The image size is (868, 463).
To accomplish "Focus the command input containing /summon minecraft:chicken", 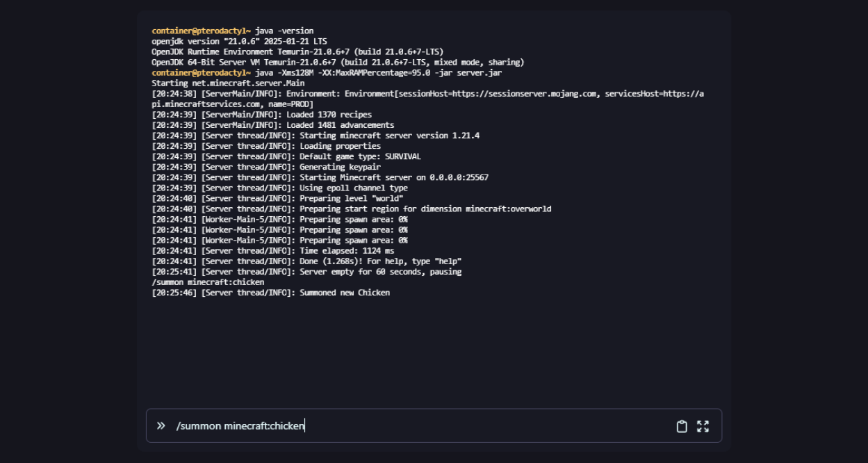I will point(417,425).
